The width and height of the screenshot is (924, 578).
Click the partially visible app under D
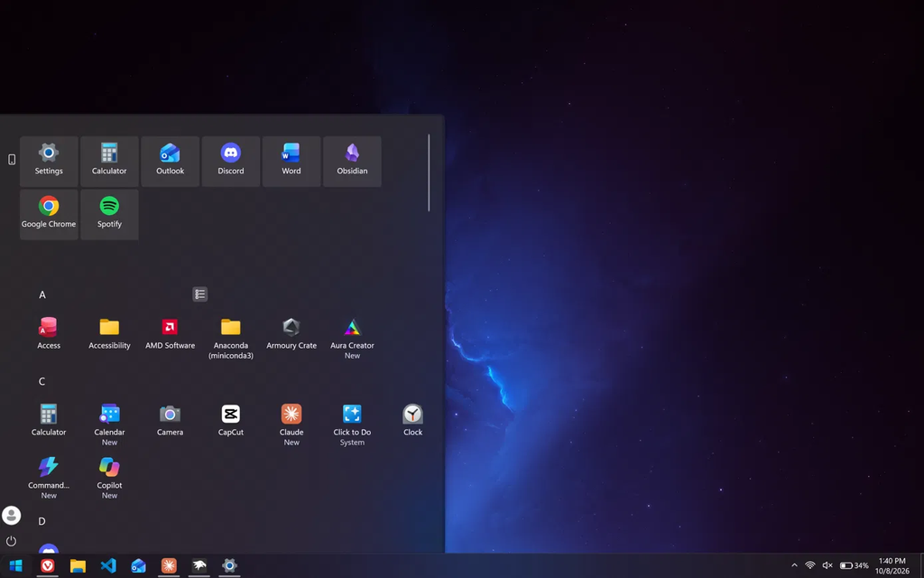tap(49, 548)
